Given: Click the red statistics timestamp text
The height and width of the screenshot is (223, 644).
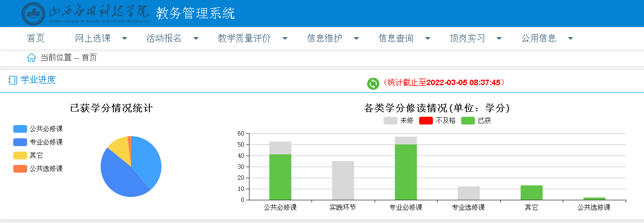Looking at the screenshot, I should pyautogui.click(x=443, y=82).
